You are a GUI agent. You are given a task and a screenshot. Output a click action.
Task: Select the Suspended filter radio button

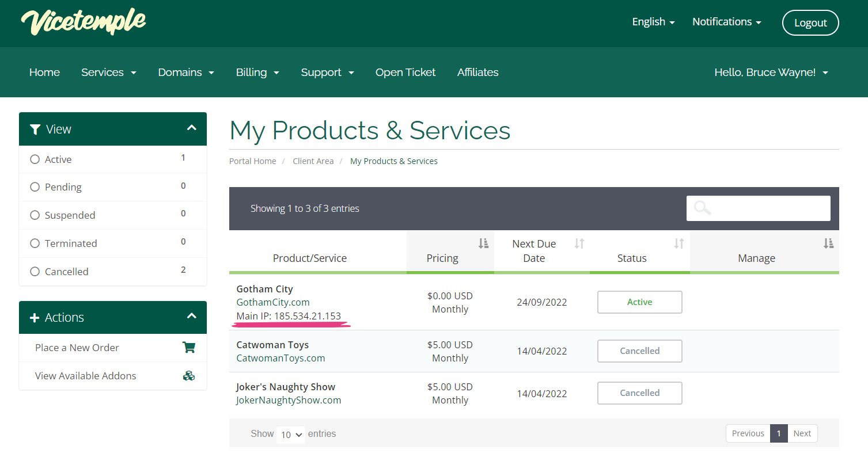tap(35, 215)
